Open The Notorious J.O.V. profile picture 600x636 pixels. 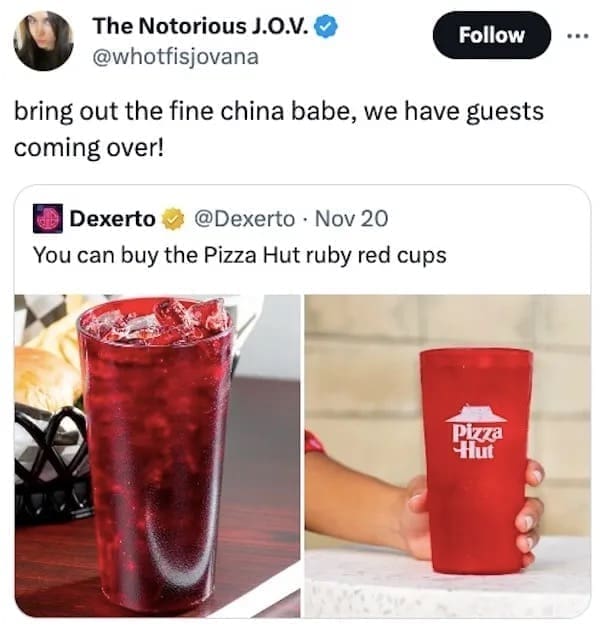[x=43, y=41]
